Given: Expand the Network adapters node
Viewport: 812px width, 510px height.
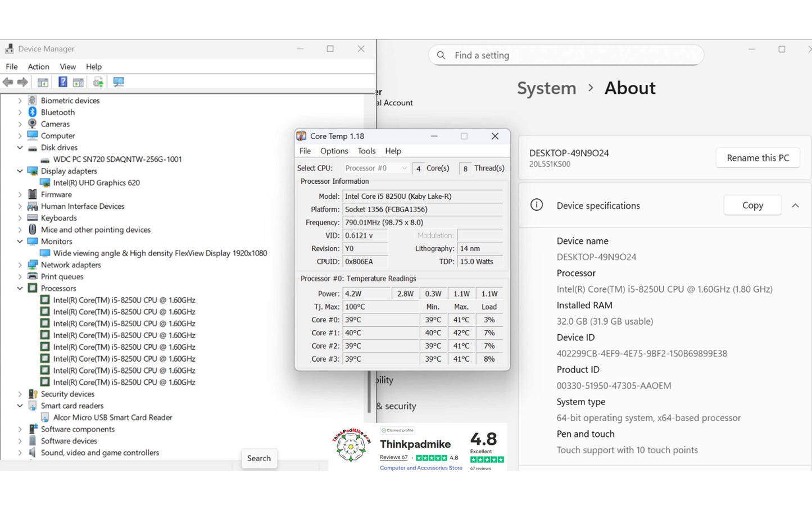Looking at the screenshot, I should pyautogui.click(x=20, y=265).
